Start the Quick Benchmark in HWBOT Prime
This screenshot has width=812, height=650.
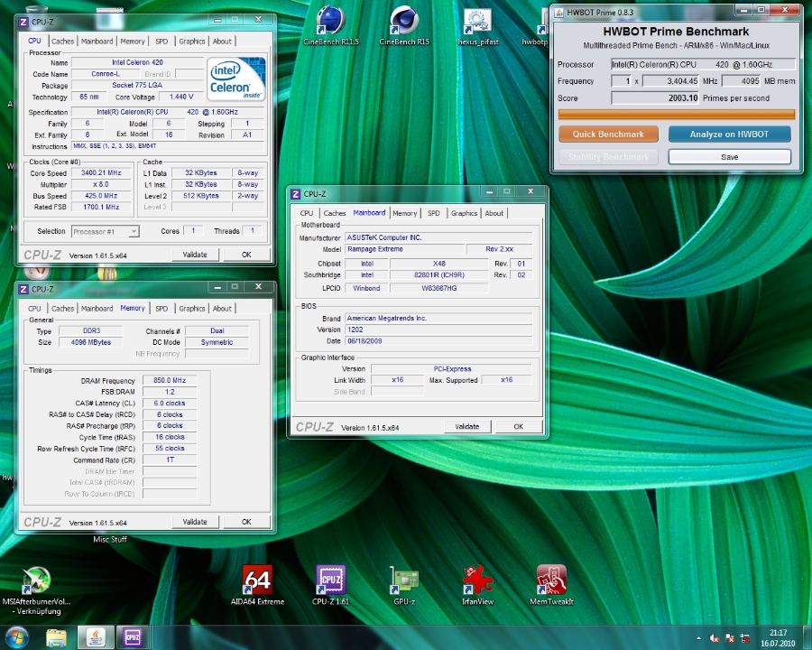(608, 135)
